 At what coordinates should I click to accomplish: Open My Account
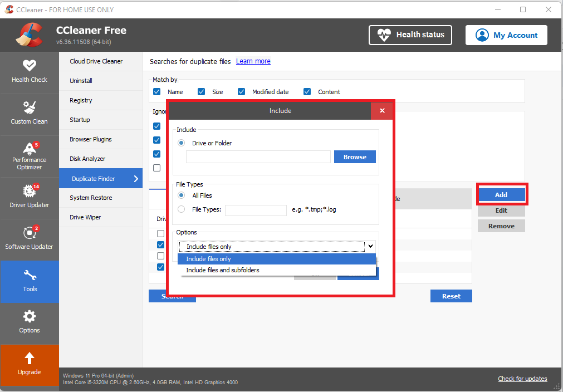[x=506, y=35]
